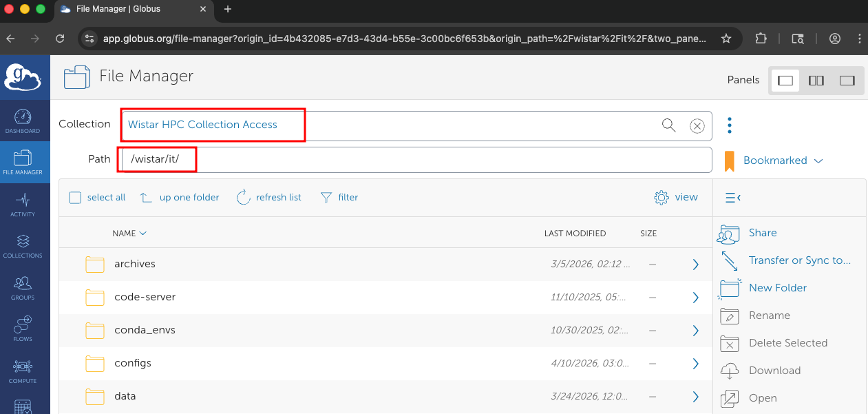Image resolution: width=868 pixels, height=414 pixels.
Task: Click the Globus cloud logo
Action: coord(23,76)
